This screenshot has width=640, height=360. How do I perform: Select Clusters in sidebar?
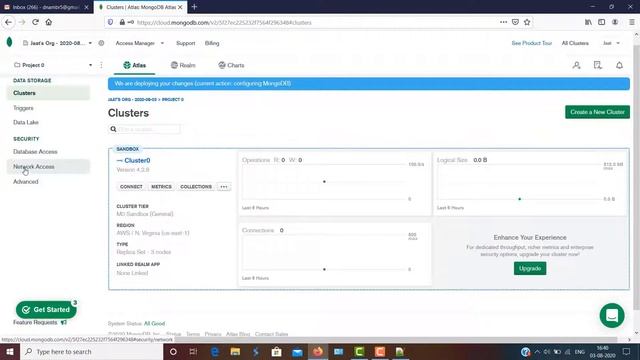click(48, 93)
